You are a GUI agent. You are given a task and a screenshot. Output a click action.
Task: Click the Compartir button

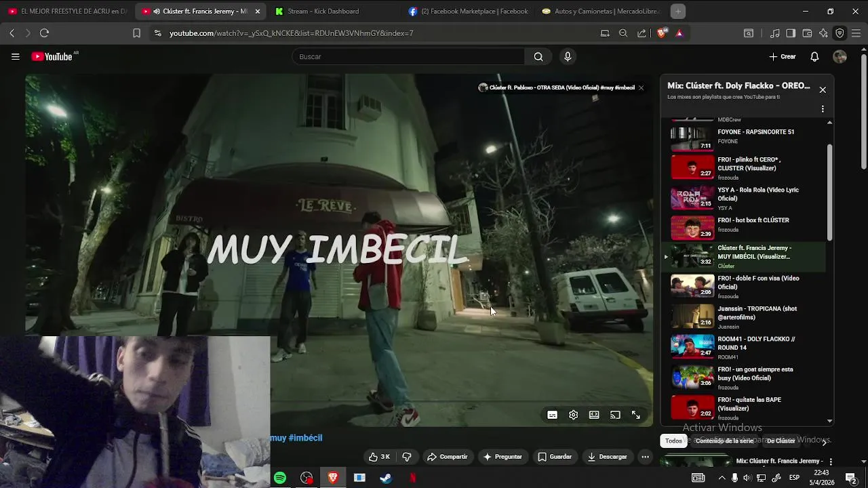[x=447, y=457]
